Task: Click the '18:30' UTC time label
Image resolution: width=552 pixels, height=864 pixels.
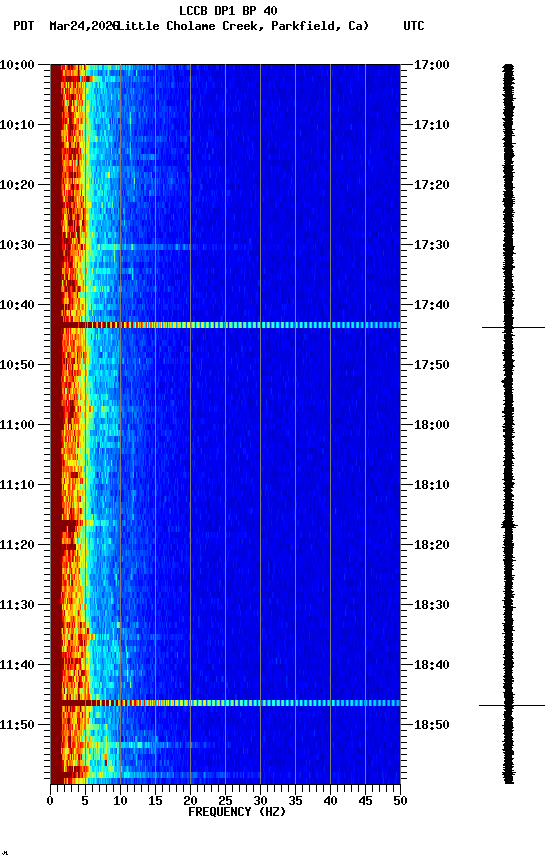Action: [x=431, y=606]
